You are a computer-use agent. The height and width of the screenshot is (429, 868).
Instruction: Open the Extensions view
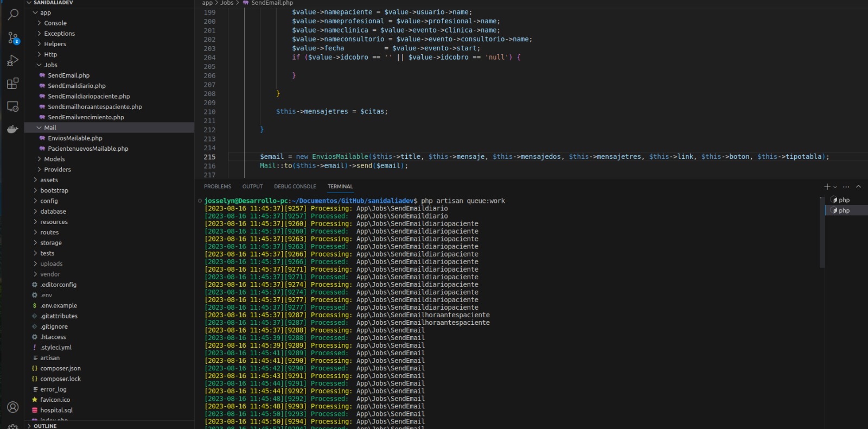[13, 84]
